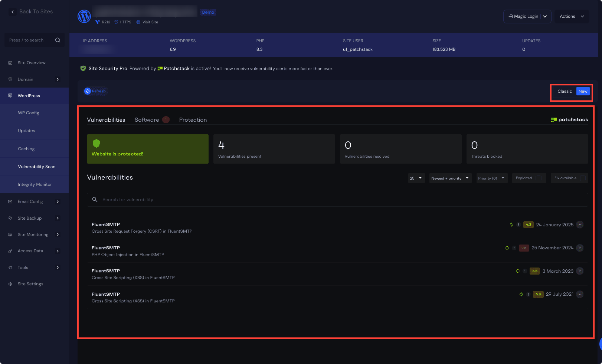Click the Refresh icon button
The image size is (602, 364).
[x=88, y=91]
